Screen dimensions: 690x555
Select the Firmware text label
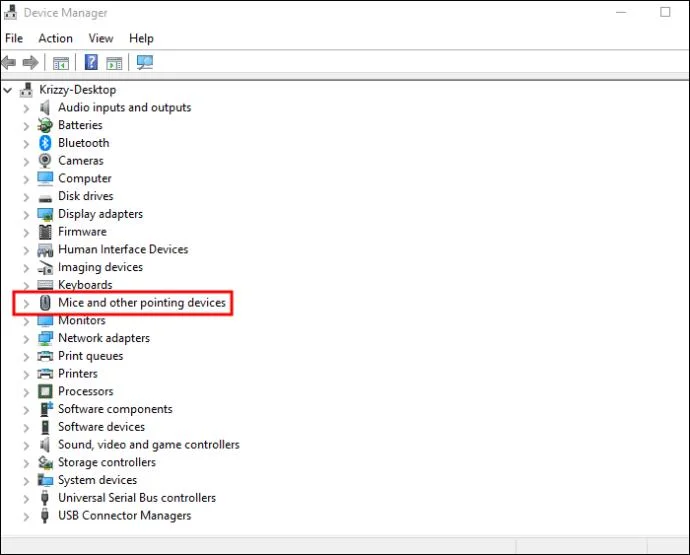(x=82, y=232)
